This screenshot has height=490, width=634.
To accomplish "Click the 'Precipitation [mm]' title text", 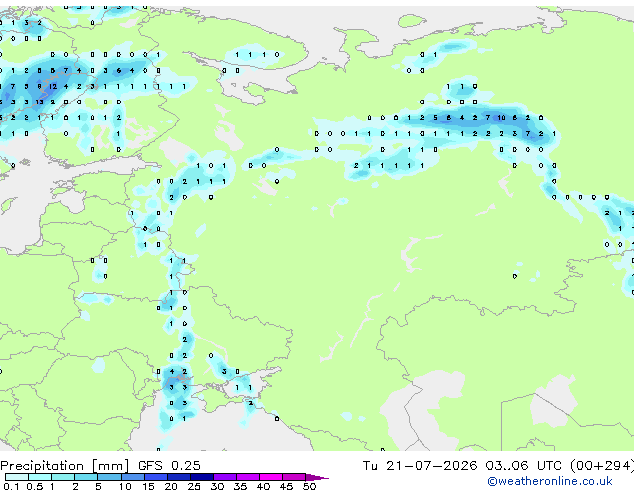I will click(65, 466).
